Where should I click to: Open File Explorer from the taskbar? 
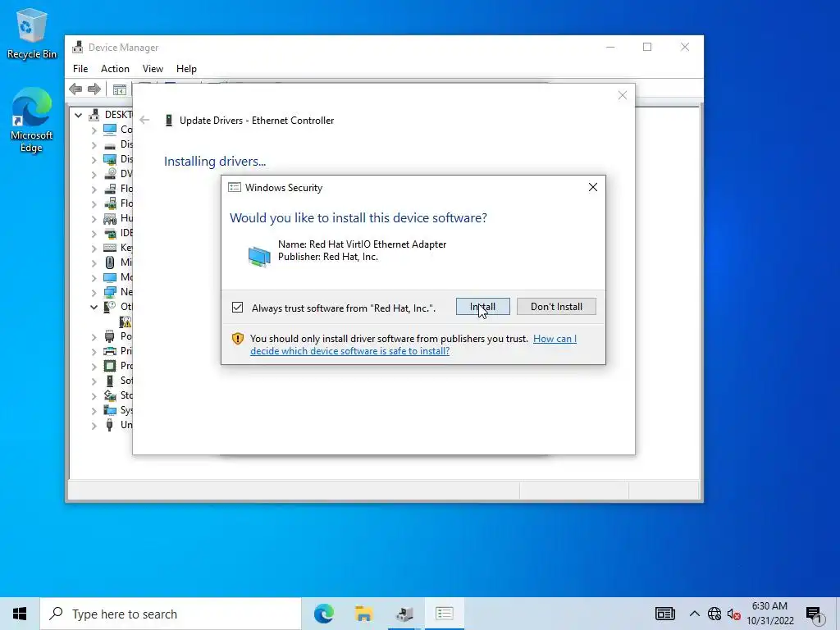click(x=363, y=614)
